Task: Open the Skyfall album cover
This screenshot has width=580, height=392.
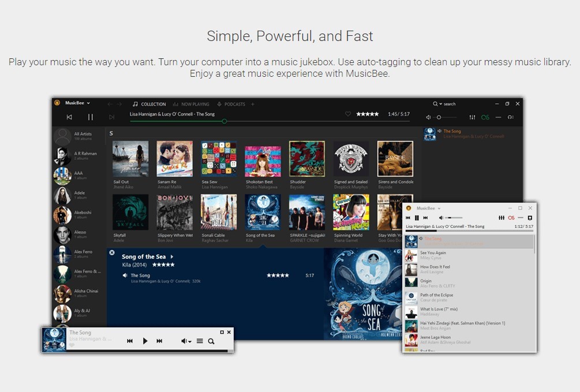Action: pyautogui.click(x=130, y=212)
